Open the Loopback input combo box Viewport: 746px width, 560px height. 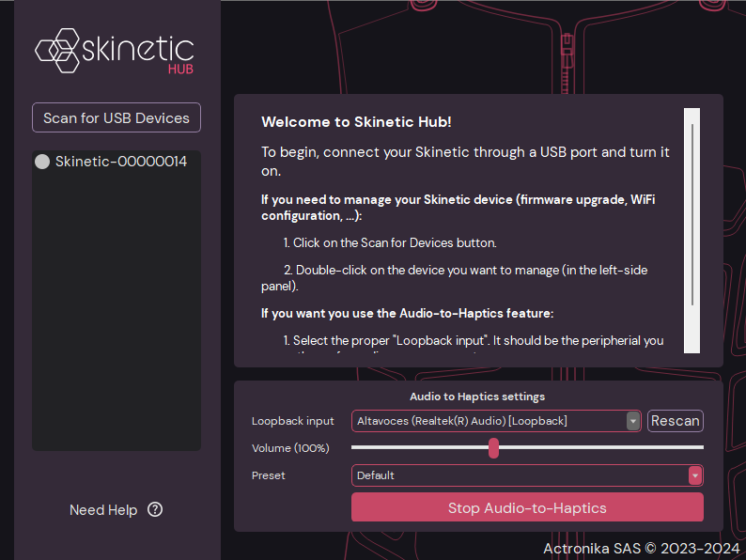[496, 421]
